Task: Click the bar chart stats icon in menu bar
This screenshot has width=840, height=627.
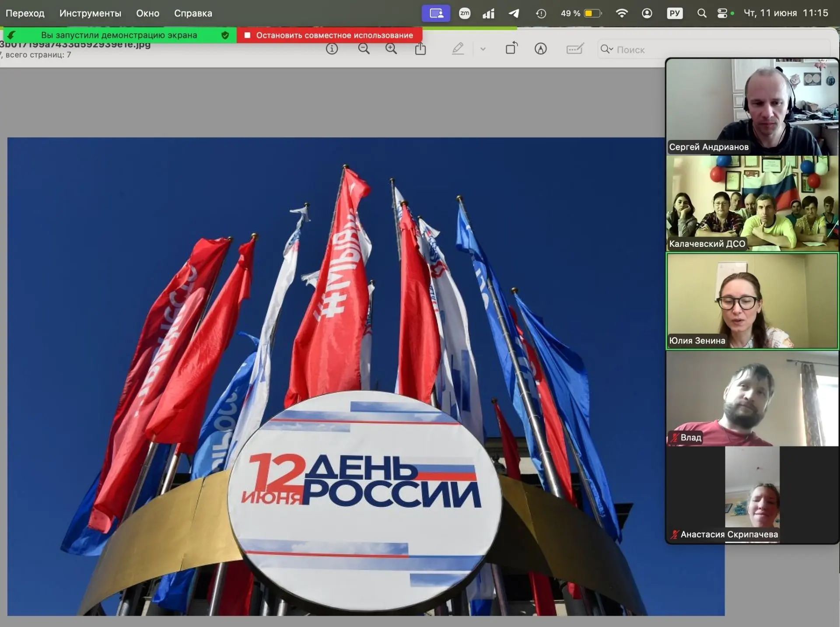Action: tap(488, 14)
